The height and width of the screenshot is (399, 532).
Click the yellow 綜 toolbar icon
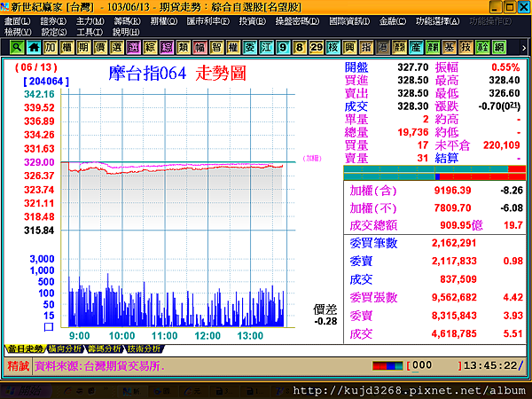tap(150, 48)
